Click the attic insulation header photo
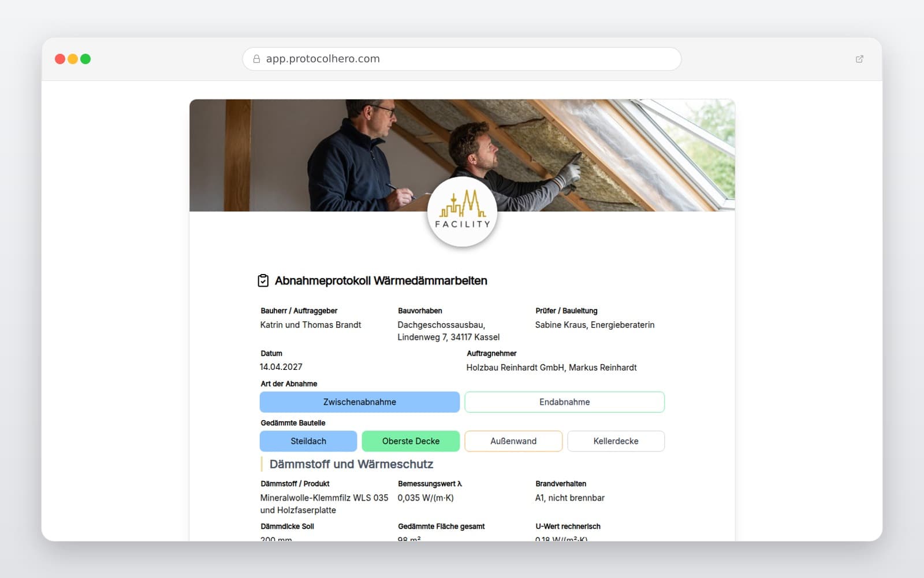Screen dimensions: 924x578 (462, 155)
